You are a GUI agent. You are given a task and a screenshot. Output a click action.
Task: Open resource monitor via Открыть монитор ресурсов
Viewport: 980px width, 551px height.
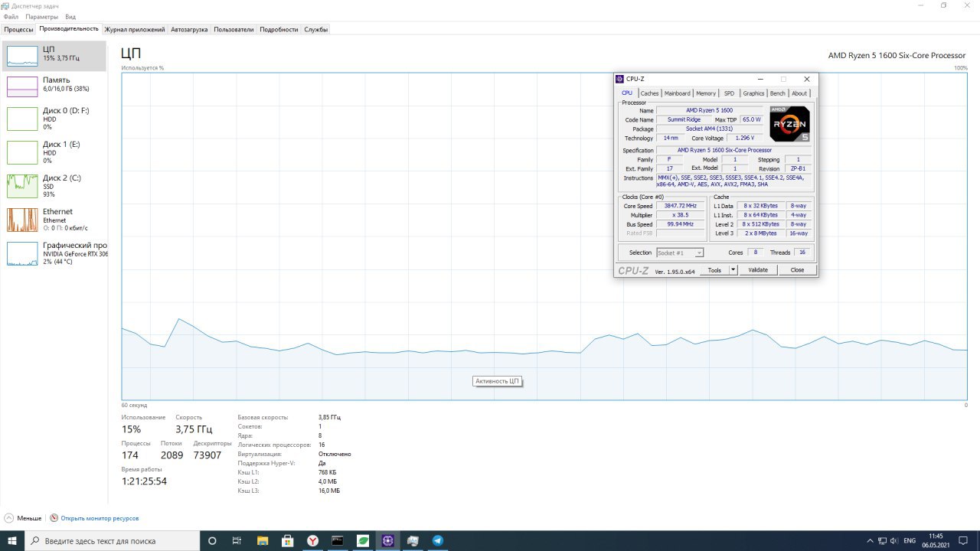pos(100,518)
